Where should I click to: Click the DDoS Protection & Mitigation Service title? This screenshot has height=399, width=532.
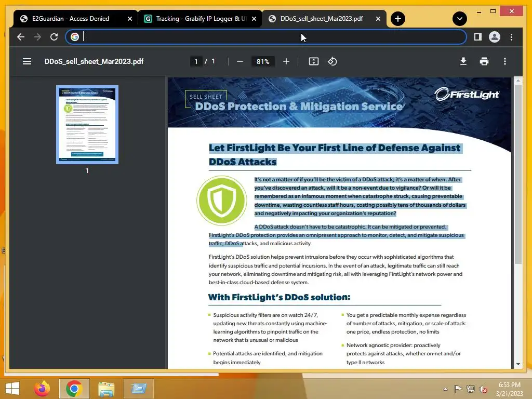[299, 107]
